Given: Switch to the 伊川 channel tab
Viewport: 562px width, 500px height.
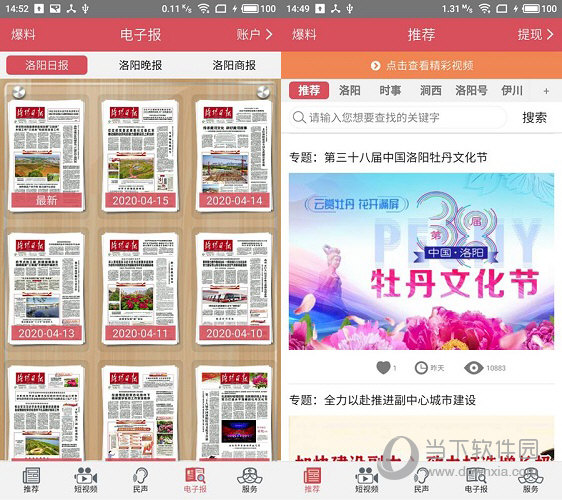Looking at the screenshot, I should click(512, 90).
